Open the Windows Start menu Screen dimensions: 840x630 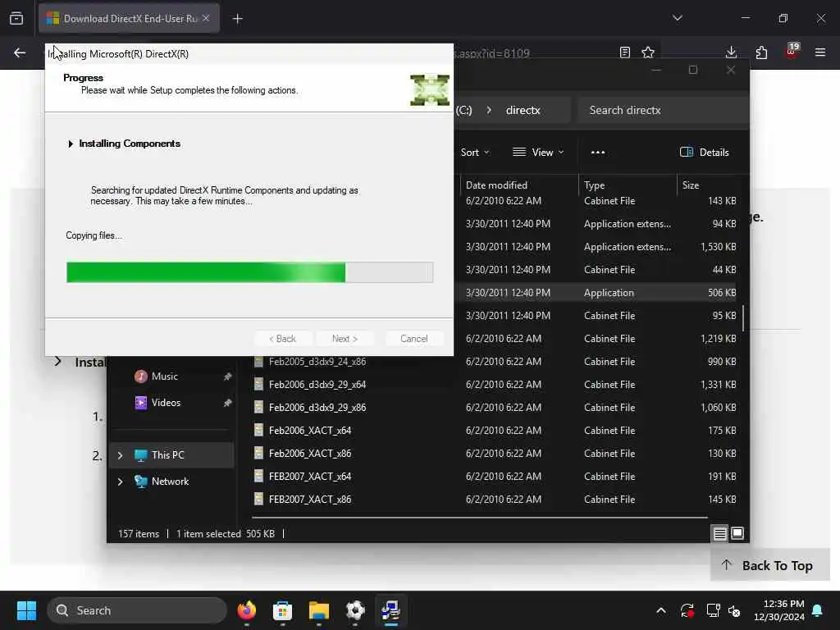tap(26, 610)
